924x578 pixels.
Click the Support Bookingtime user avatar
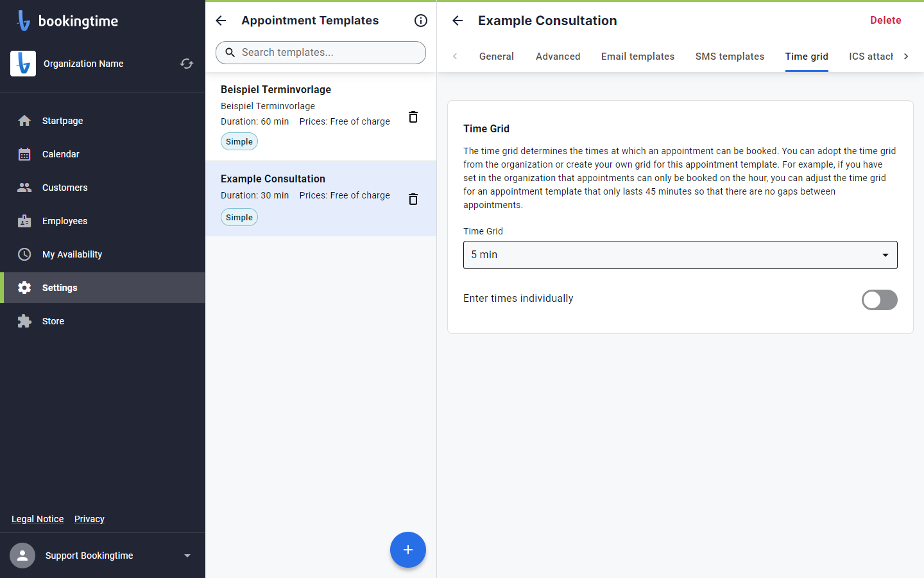coord(22,556)
